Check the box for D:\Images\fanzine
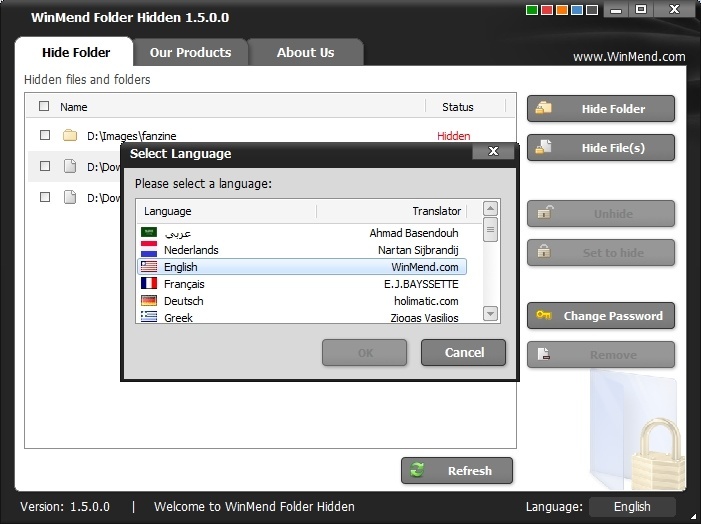 tap(45, 135)
